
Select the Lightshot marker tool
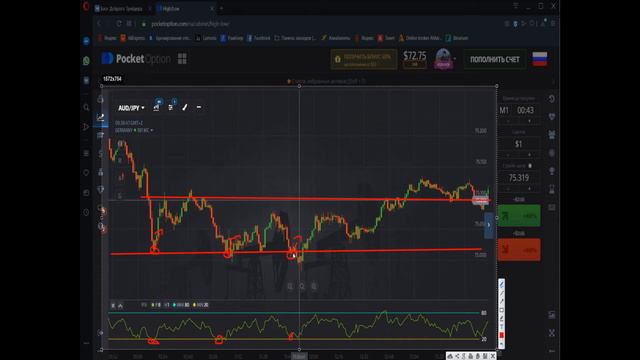pyautogui.click(x=502, y=318)
